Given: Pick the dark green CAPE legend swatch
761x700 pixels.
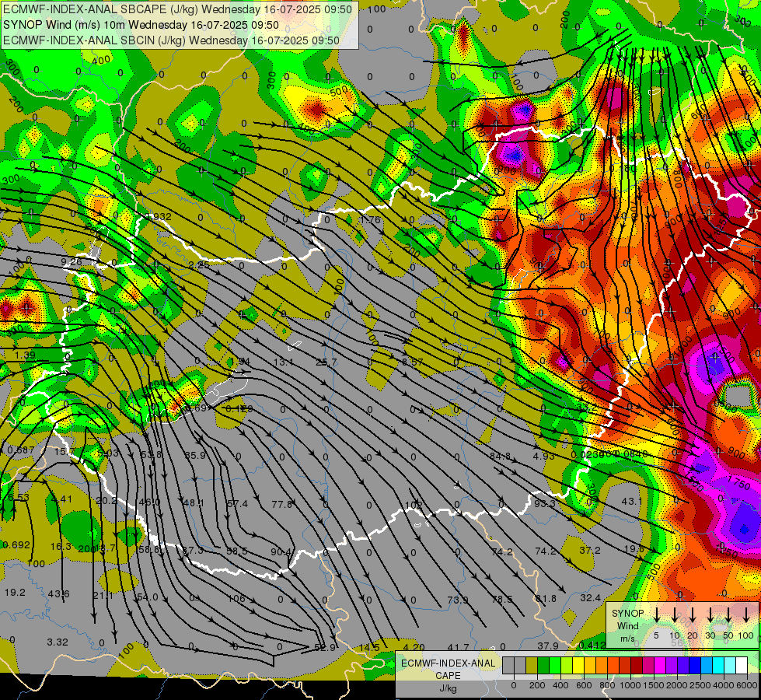Looking at the screenshot, I should click(x=543, y=666).
